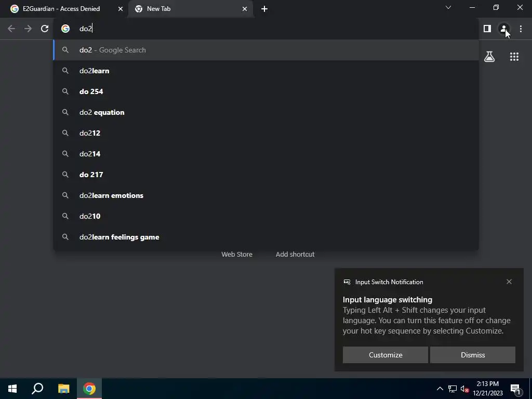The height and width of the screenshot is (399, 532).
Task: Choose the do2learn suggestion
Action: click(266, 71)
